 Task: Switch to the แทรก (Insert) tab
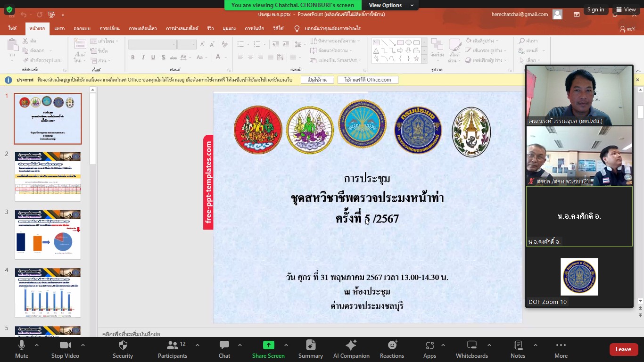tap(59, 29)
